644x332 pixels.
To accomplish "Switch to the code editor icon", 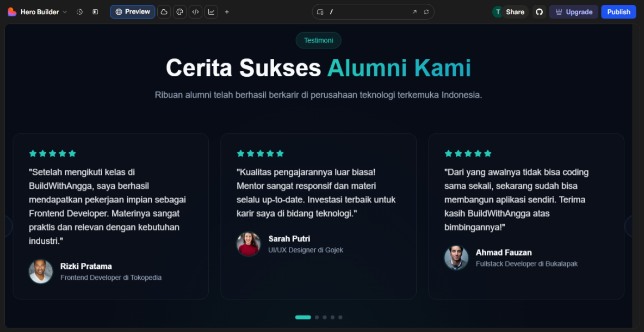I will pyautogui.click(x=195, y=12).
